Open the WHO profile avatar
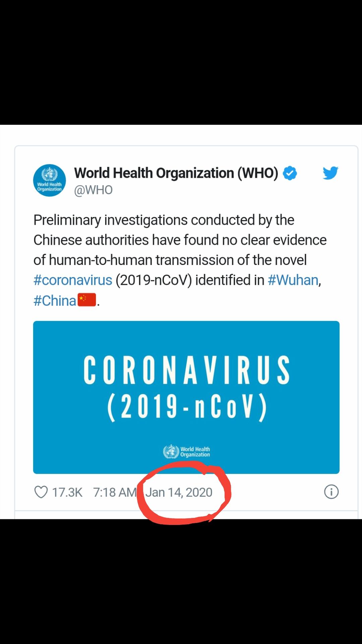The image size is (362, 644). [x=50, y=180]
